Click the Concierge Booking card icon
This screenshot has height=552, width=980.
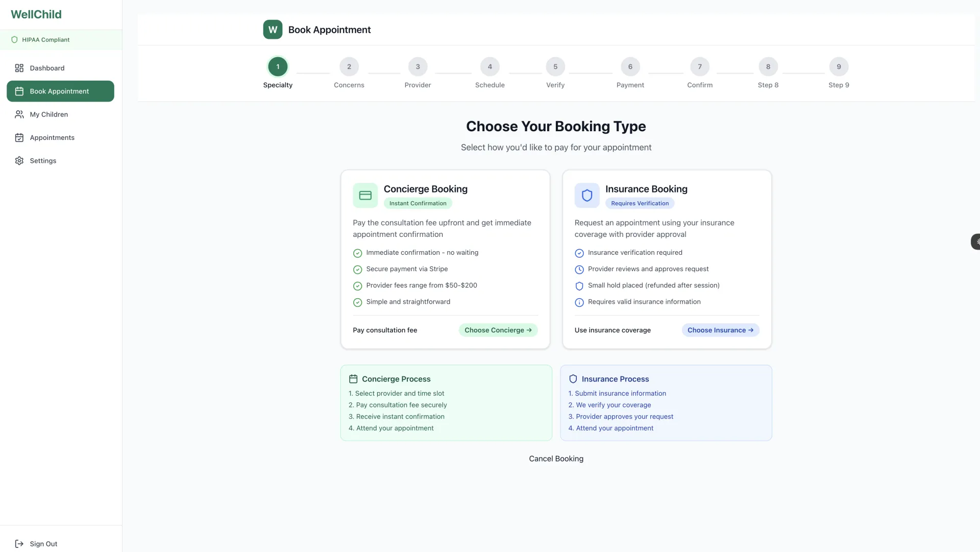365,195
